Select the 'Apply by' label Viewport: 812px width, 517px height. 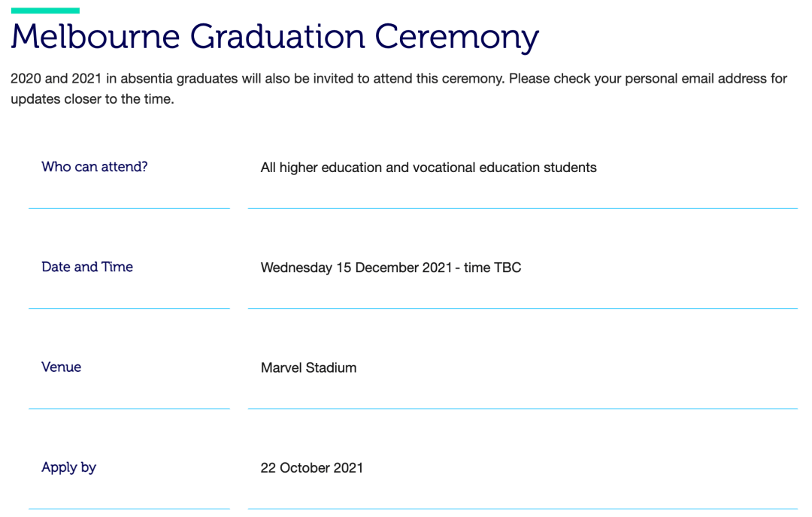click(69, 468)
